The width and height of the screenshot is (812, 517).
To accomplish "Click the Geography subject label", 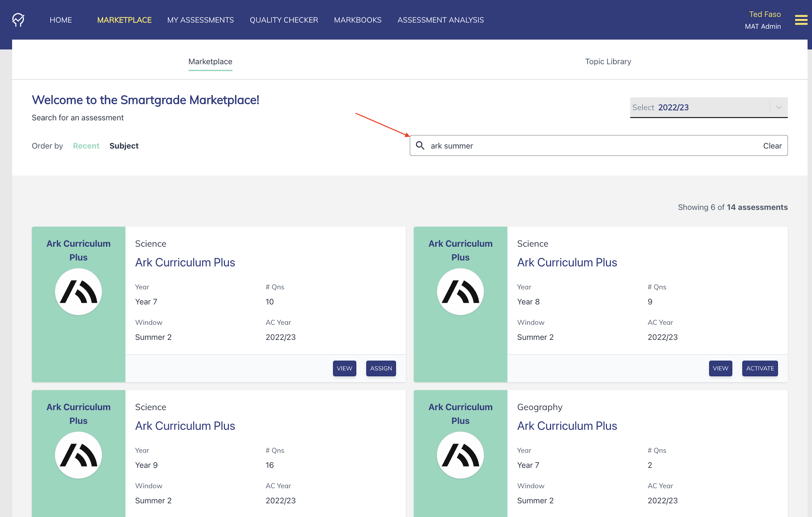I will point(540,407).
